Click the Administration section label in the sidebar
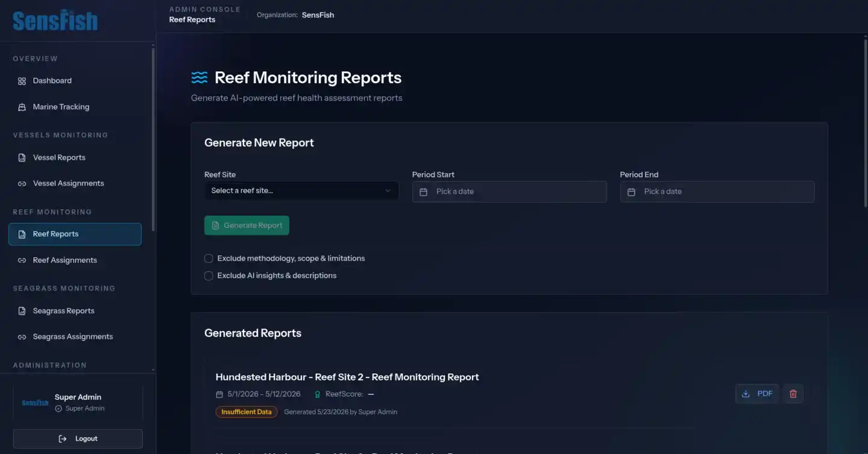The width and height of the screenshot is (868, 454). point(50,365)
